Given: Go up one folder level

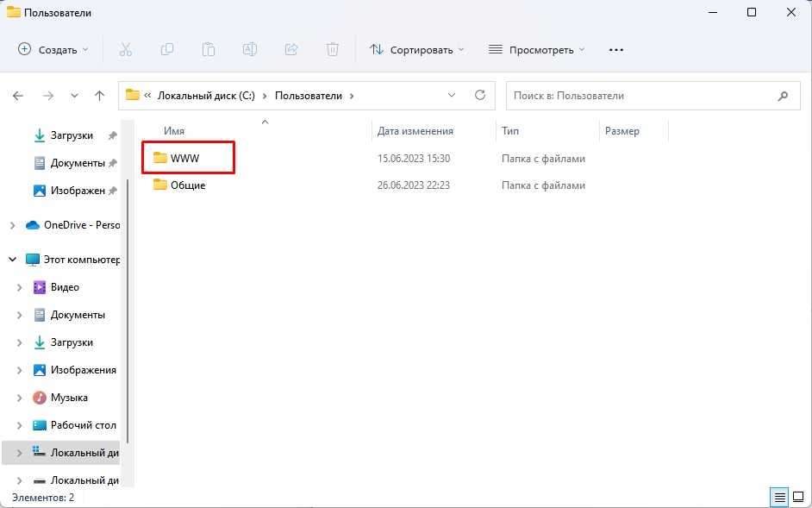Looking at the screenshot, I should tap(100, 96).
